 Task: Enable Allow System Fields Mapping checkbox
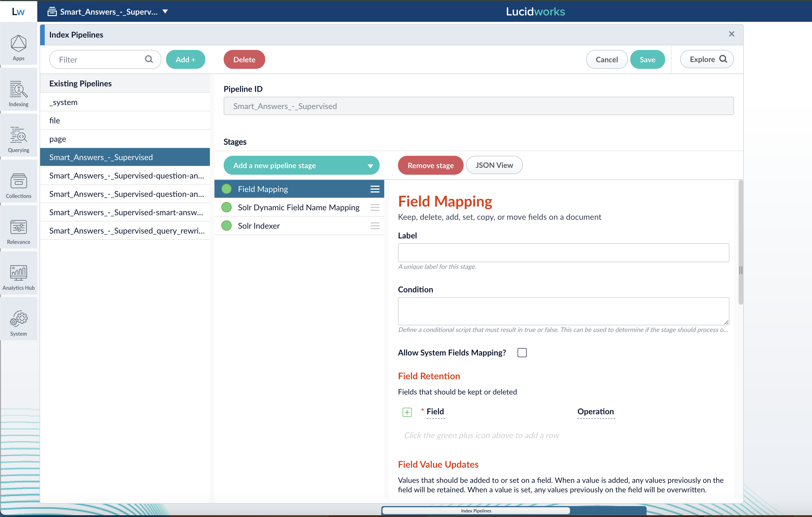[522, 353]
